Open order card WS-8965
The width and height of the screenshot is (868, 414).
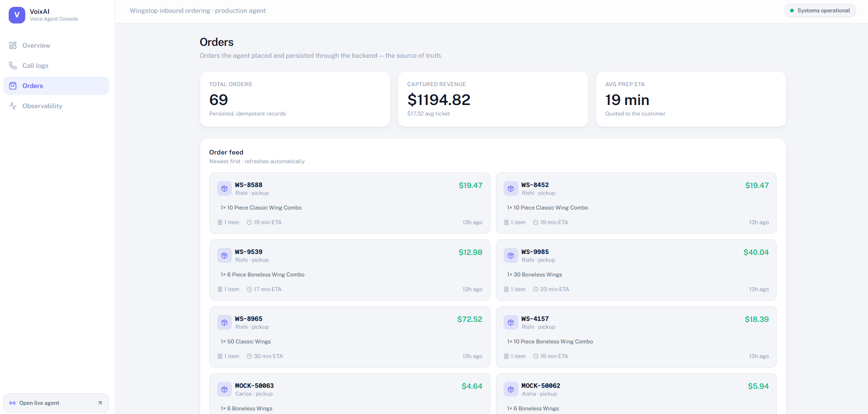350,337
